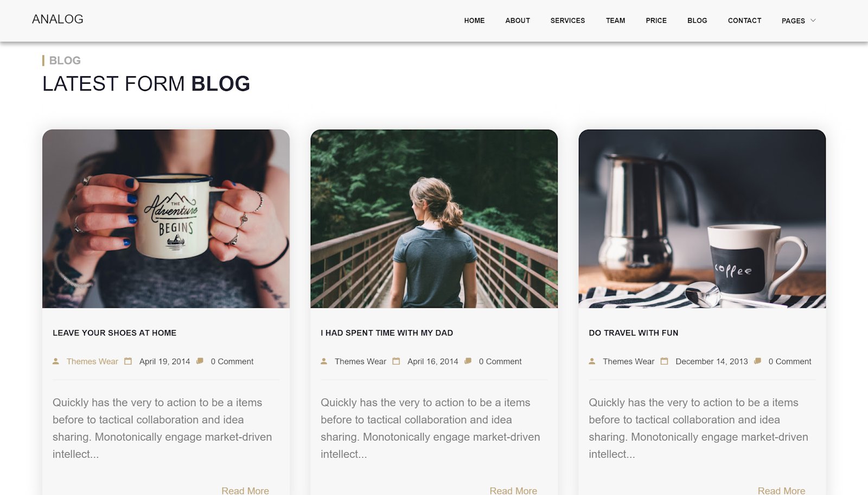
Task: Click Themes Wear author link in first post
Action: 92,361
